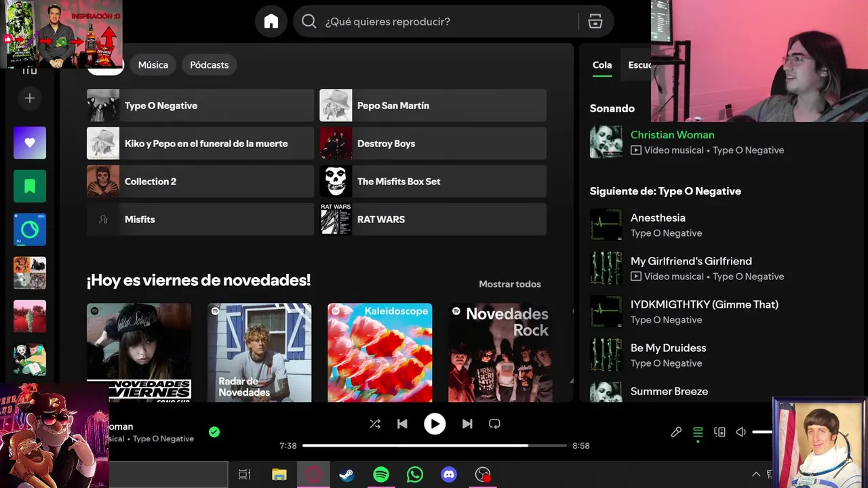Click Mostrar todos link
Image resolution: width=868 pixels, height=488 pixels.
click(x=510, y=284)
